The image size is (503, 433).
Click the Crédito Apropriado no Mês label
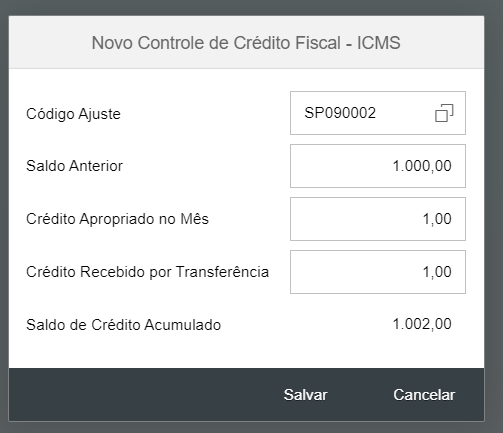(117, 219)
